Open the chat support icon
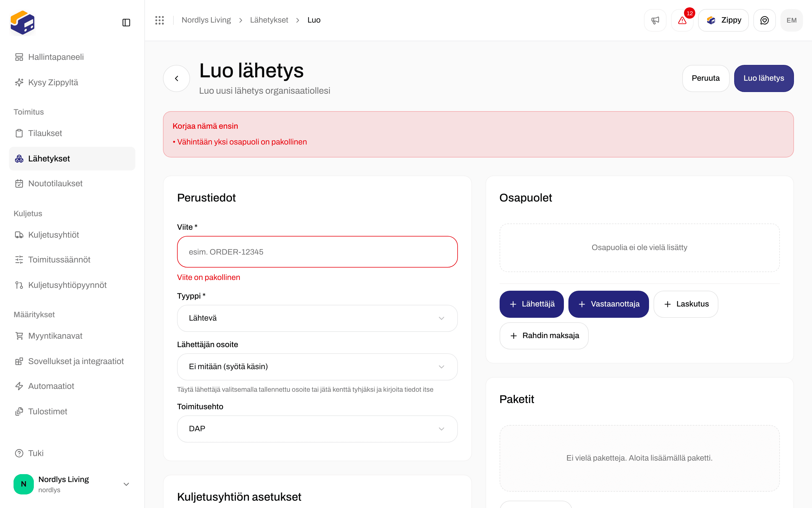Image resolution: width=812 pixels, height=508 pixels. 764,20
